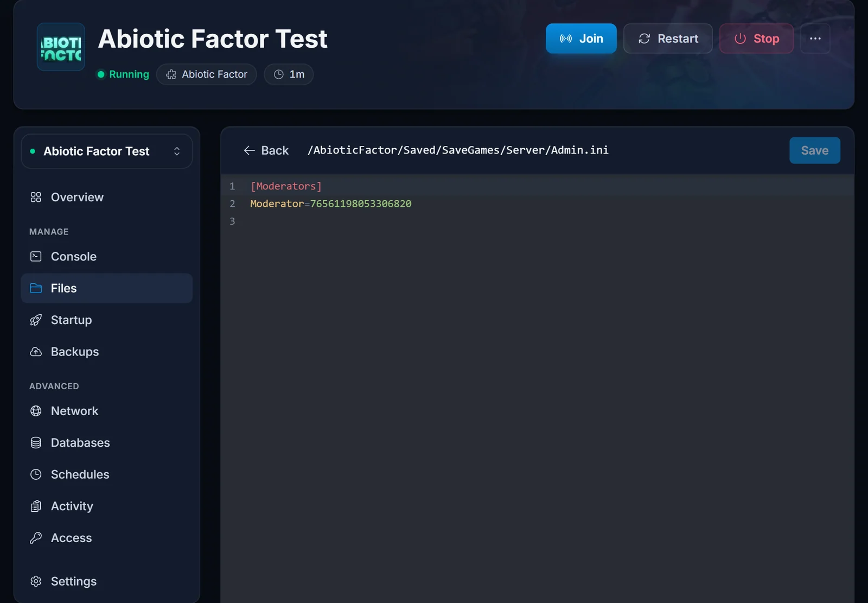Viewport: 868px width, 603px height.
Task: Stop the server
Action: (x=756, y=39)
